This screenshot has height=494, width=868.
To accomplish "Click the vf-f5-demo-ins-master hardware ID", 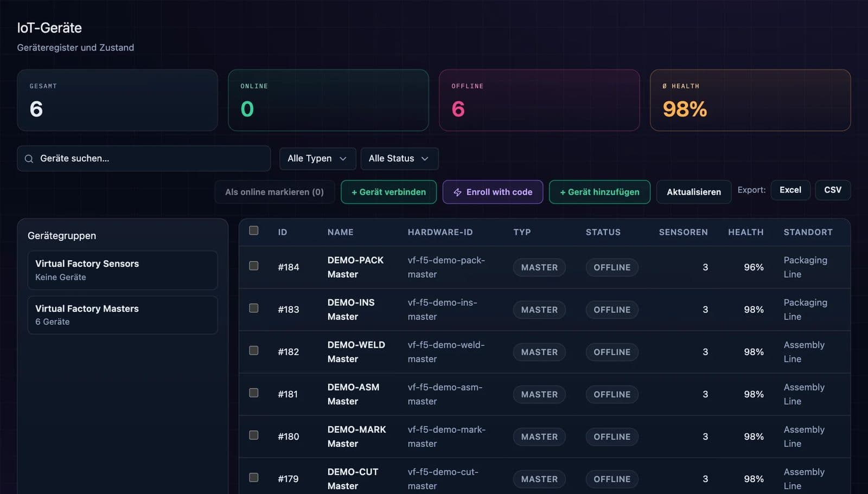I will [x=442, y=310].
